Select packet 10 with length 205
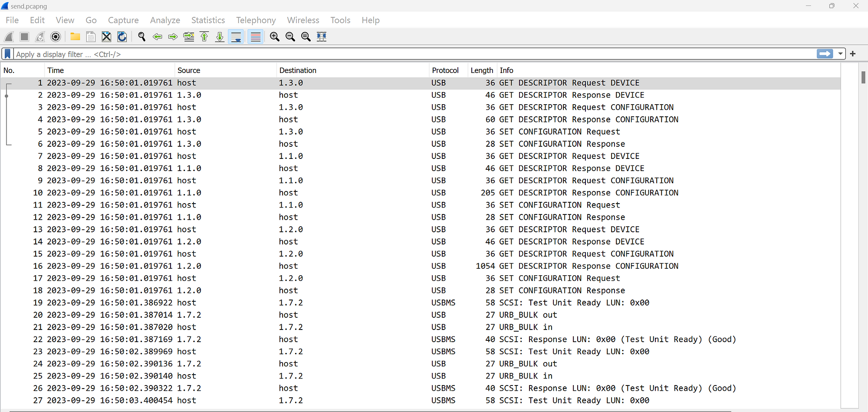Image resolution: width=868 pixels, height=412 pixels. coord(420,193)
